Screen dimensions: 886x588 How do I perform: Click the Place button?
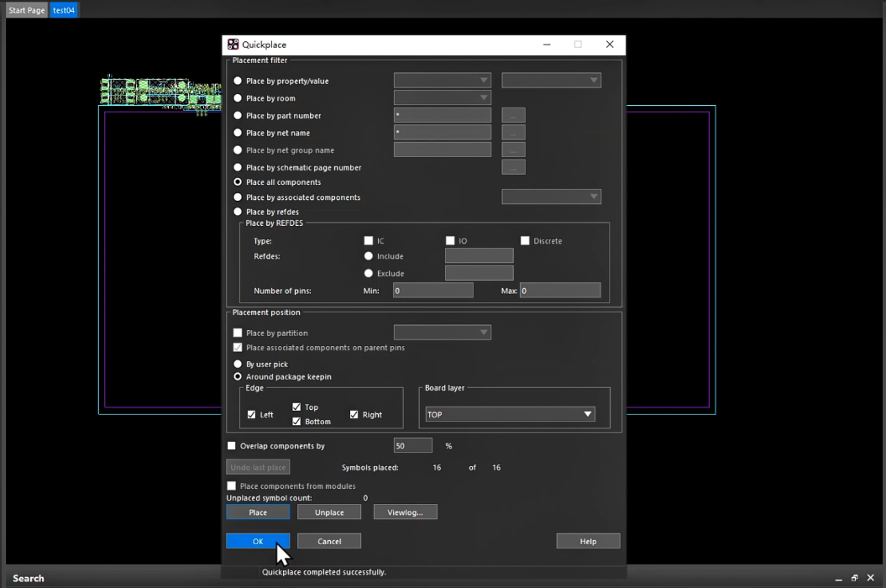(x=258, y=512)
